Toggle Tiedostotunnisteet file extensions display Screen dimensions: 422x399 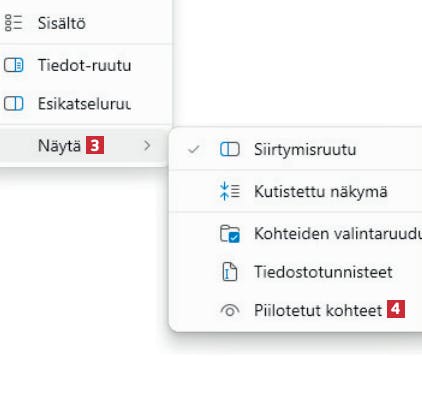tap(295, 272)
